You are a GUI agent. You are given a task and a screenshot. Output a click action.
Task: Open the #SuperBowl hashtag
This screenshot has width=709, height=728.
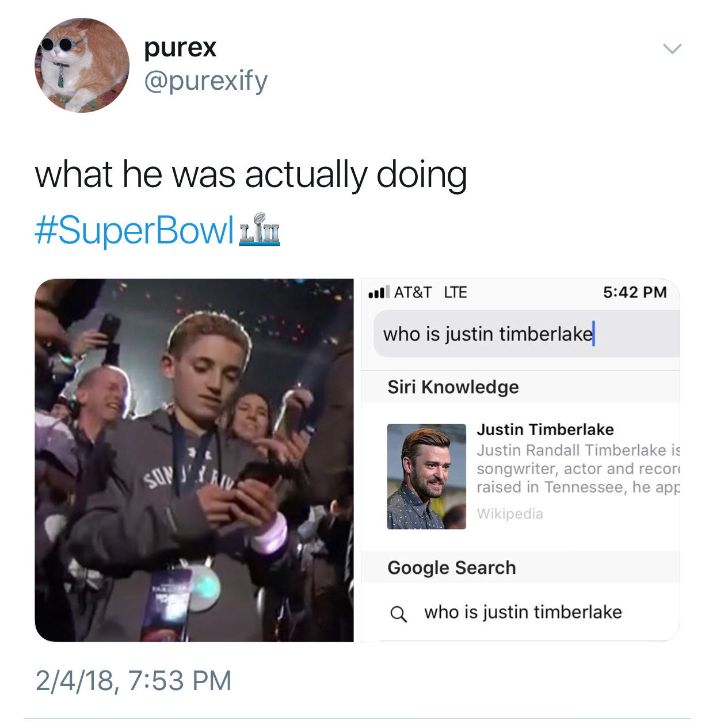tap(134, 230)
